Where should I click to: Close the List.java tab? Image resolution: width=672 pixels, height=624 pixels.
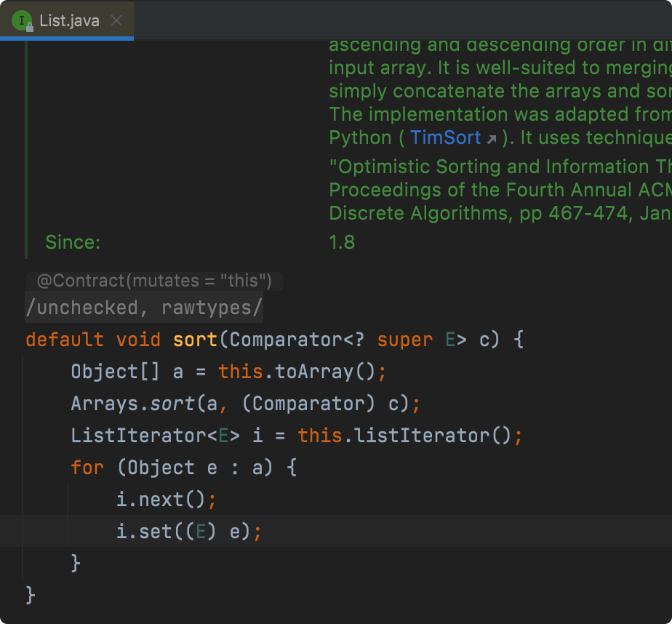[116, 20]
